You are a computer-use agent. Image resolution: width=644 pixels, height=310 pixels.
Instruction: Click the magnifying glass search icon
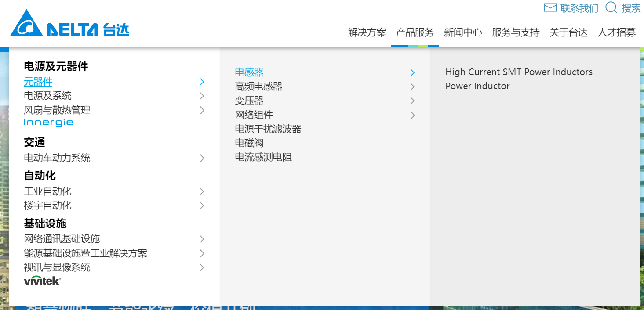(x=611, y=7)
